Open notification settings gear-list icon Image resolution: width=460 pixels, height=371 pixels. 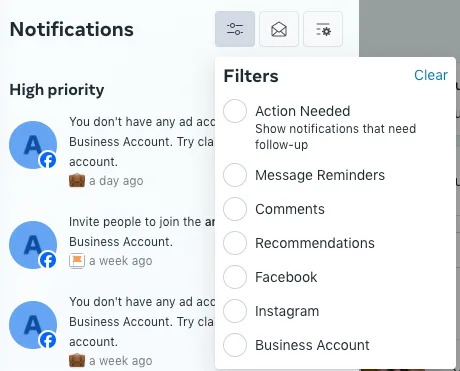coord(323,29)
